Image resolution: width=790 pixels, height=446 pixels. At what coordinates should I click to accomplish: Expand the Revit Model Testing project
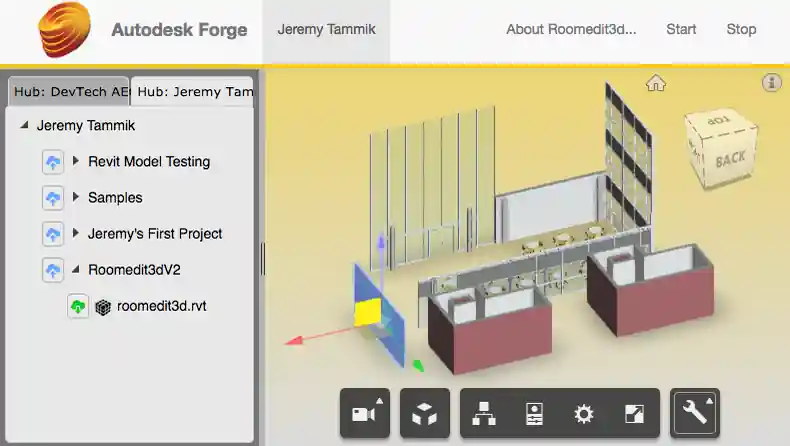(76, 162)
